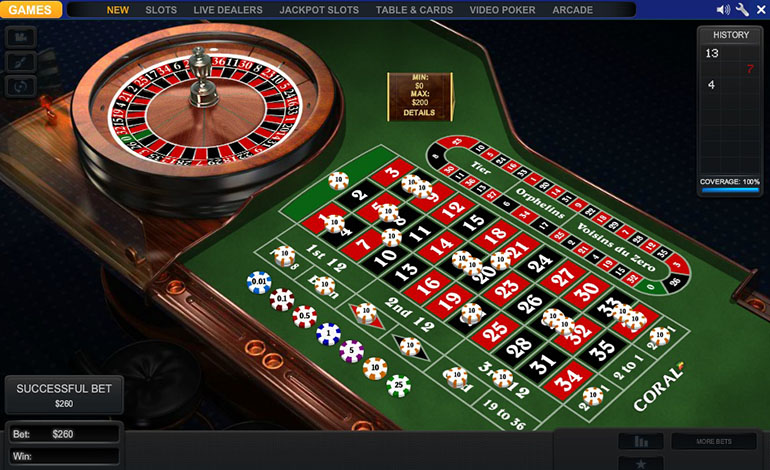The width and height of the screenshot is (770, 470).
Task: Go to the JACKPOT SLOTS tab
Action: point(319,10)
